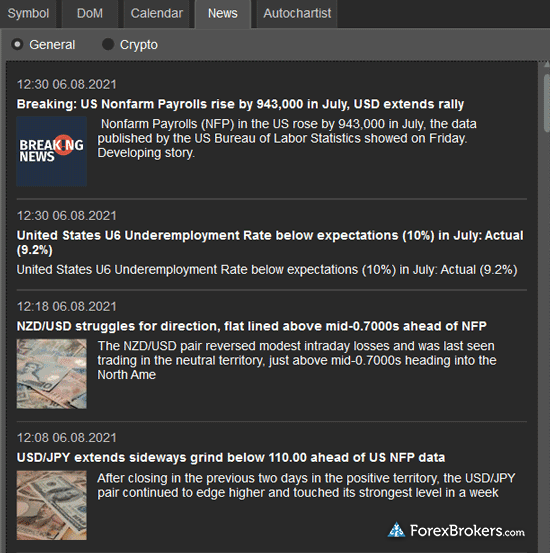Click the ForexBrokers.com logo icon

pyautogui.click(x=397, y=530)
